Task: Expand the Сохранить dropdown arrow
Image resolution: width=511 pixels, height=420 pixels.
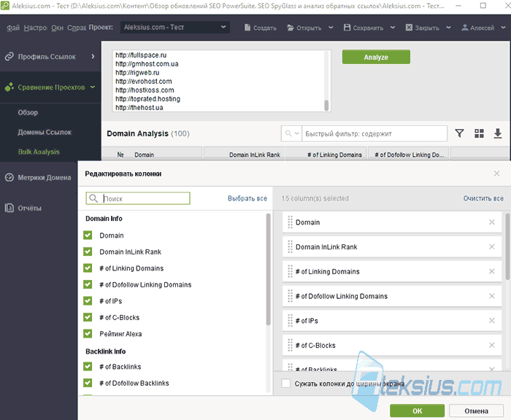Action: click(x=393, y=28)
